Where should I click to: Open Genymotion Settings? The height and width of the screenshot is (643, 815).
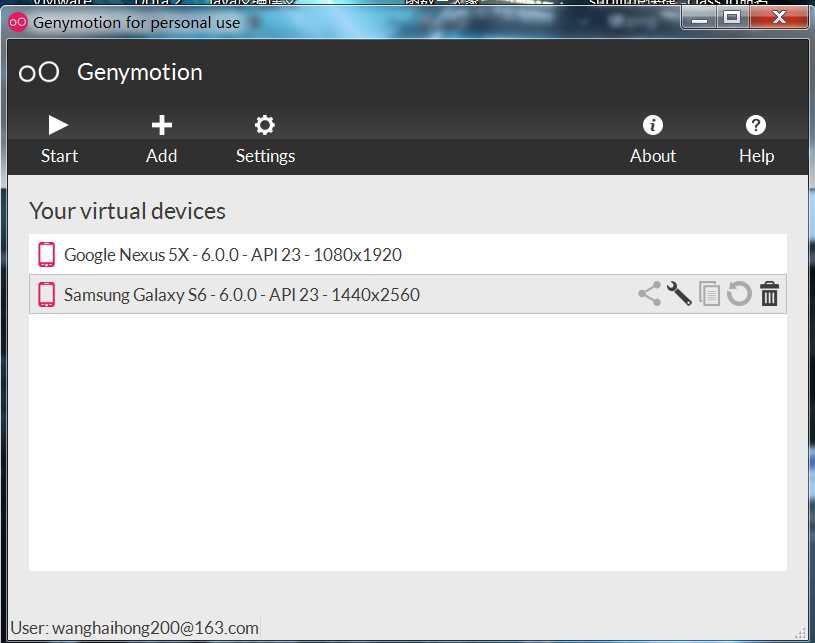point(265,139)
